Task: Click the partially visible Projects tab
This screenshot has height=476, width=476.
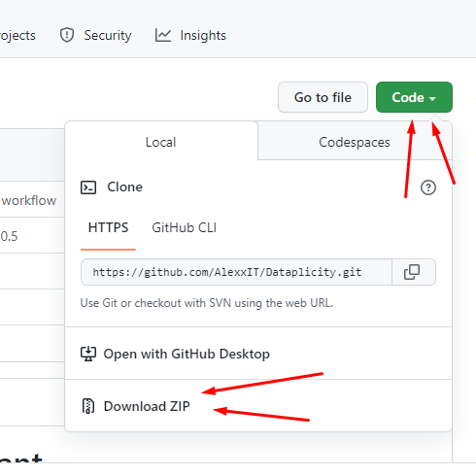Action: (x=17, y=35)
